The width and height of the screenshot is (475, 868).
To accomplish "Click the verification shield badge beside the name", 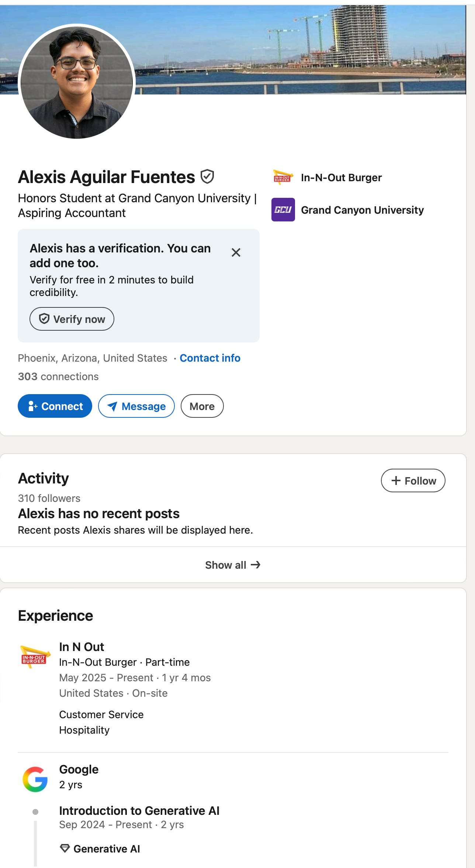I will point(207,176).
